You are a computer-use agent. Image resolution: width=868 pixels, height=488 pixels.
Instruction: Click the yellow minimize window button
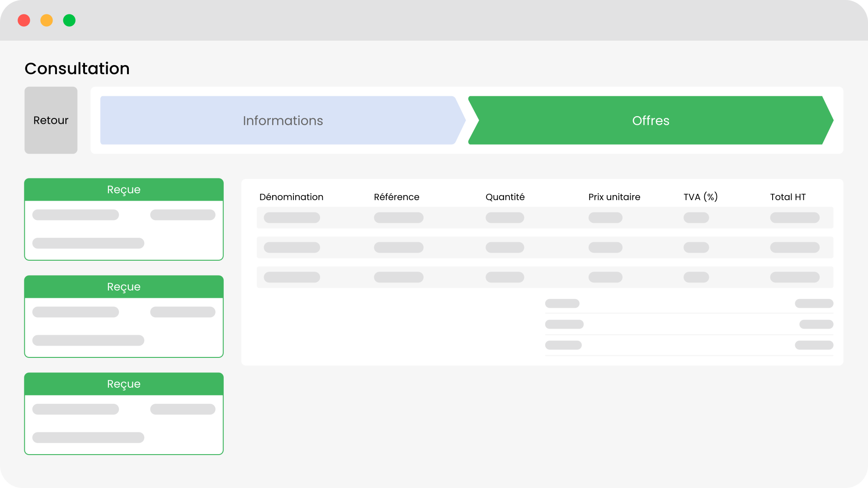click(x=47, y=20)
